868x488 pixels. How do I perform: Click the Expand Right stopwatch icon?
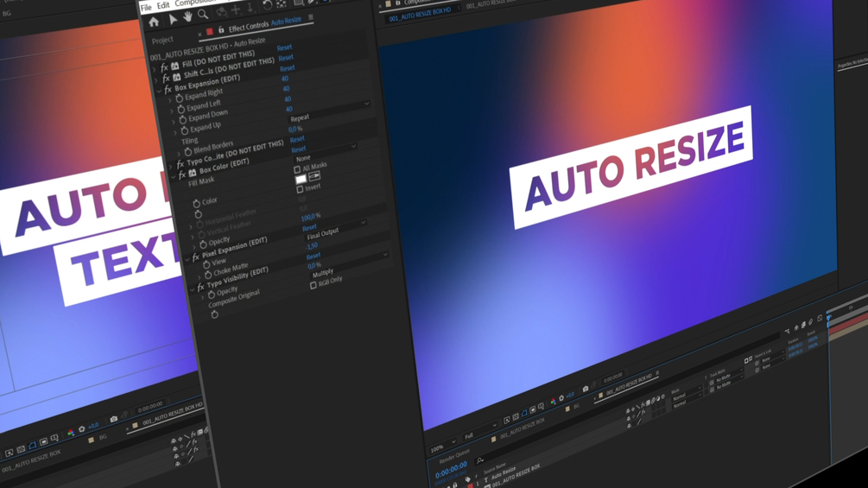click(x=180, y=98)
